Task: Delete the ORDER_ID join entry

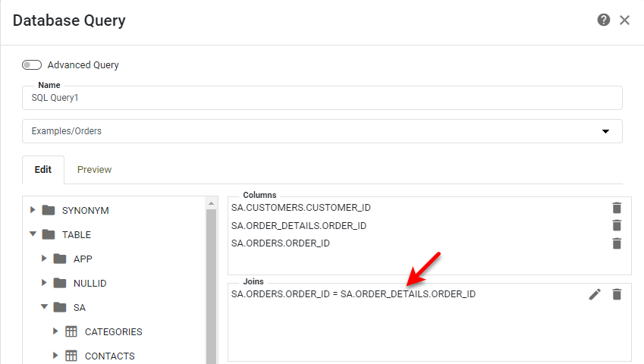Action: click(x=617, y=294)
